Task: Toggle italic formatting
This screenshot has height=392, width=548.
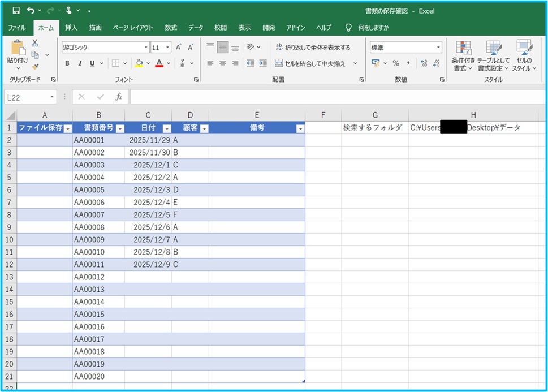Action: click(80, 63)
